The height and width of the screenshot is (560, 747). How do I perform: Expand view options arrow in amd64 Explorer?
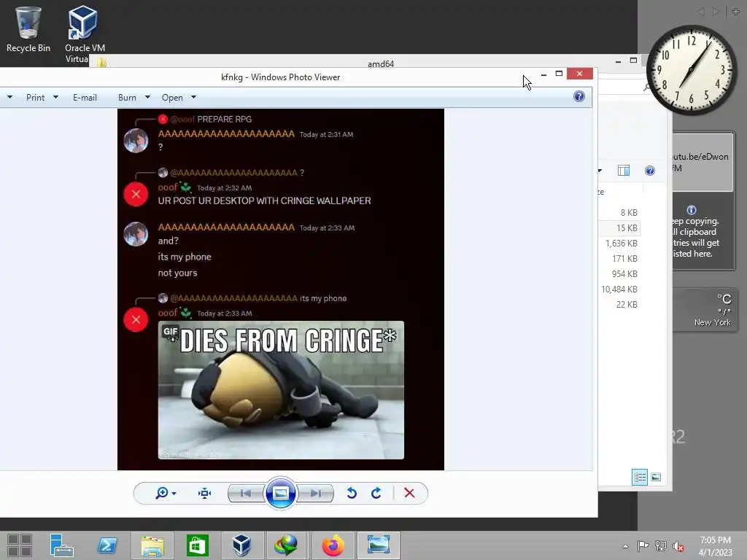click(600, 171)
